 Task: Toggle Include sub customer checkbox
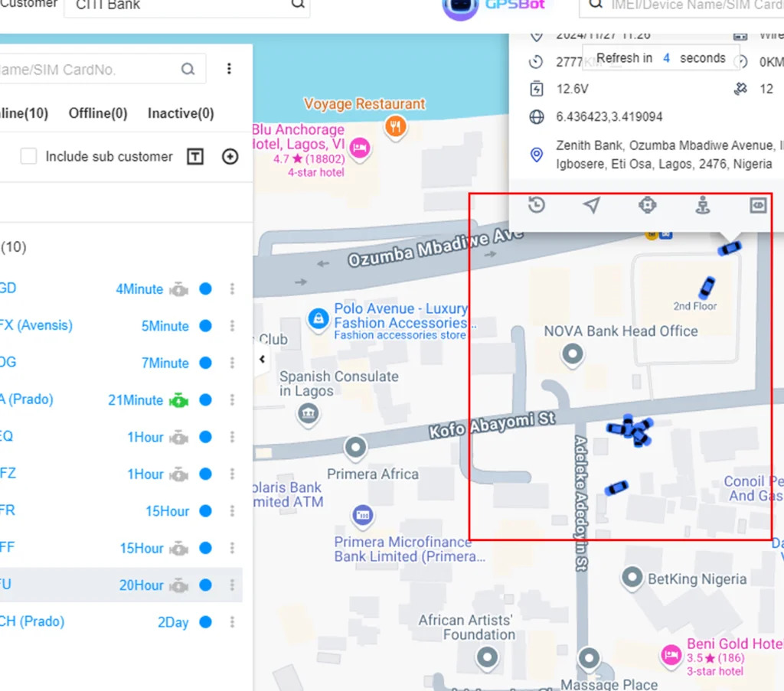[x=28, y=156]
